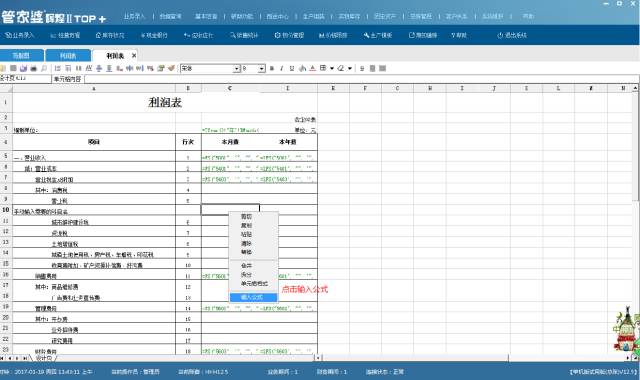Click the brush icon before the font box

(x=171, y=68)
